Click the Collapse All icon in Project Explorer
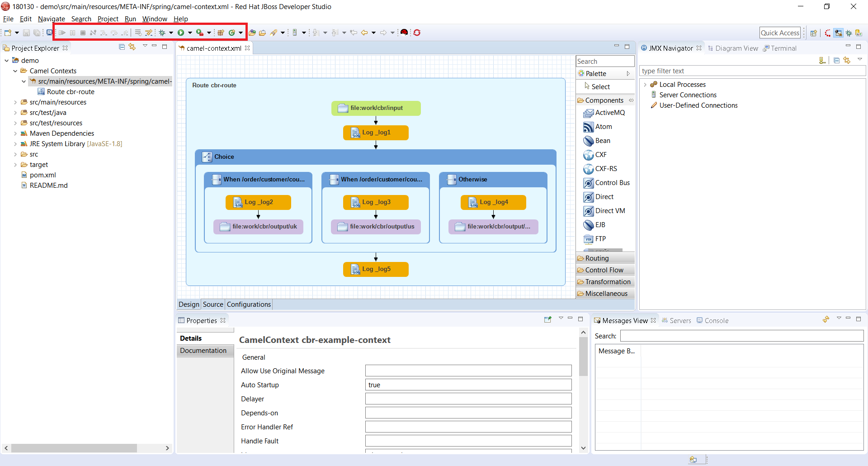Screen dimensions: 868x466 tap(122, 47)
